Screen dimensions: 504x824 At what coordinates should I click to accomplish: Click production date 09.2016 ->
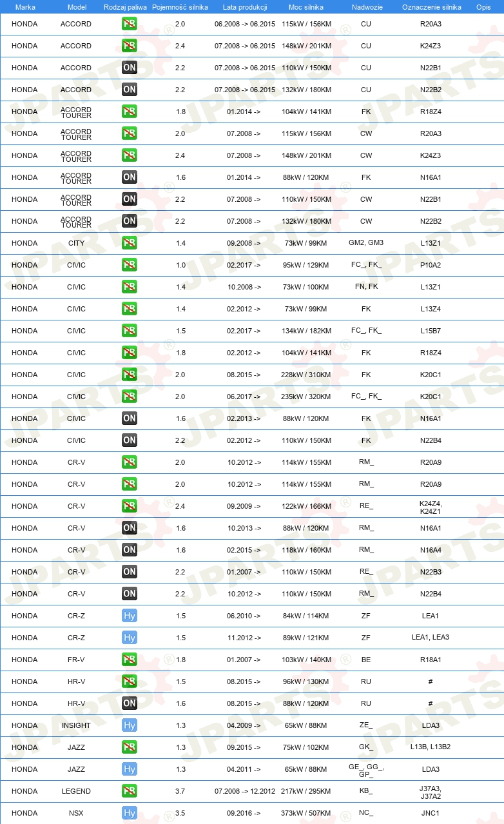pyautogui.click(x=244, y=813)
